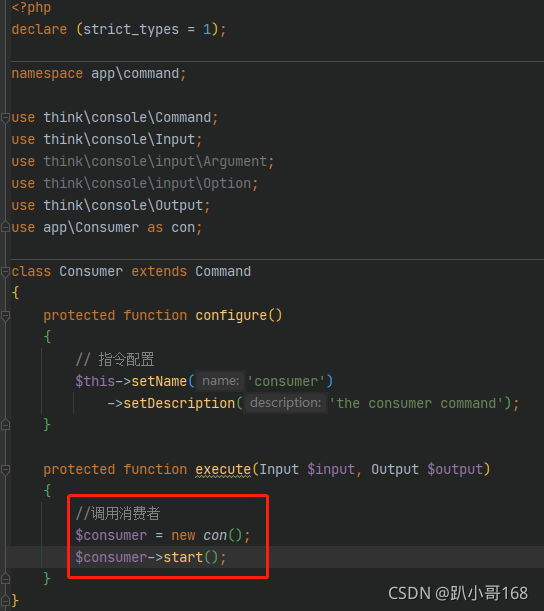544x611 pixels.
Task: Click the 'new' keyword
Action: [x=183, y=536]
